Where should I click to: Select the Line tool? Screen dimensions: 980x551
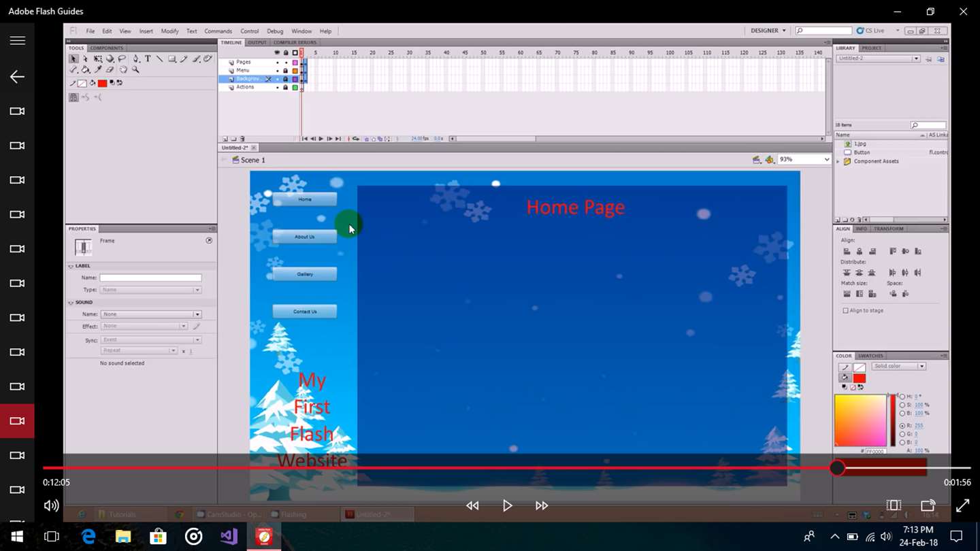160,59
